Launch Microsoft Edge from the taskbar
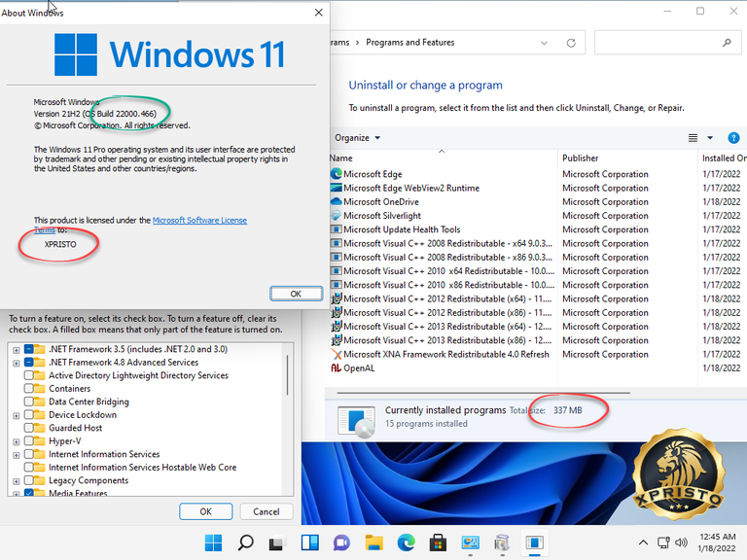 coord(406,542)
